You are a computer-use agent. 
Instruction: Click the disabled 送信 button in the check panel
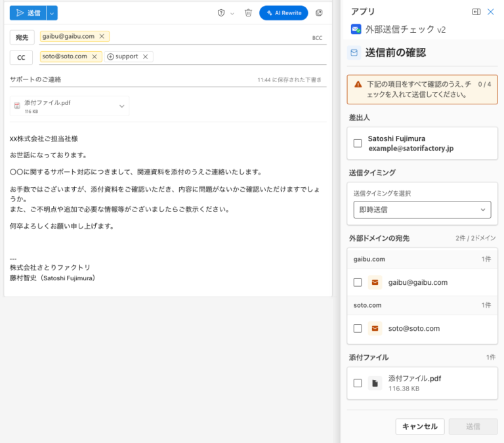[x=473, y=427]
